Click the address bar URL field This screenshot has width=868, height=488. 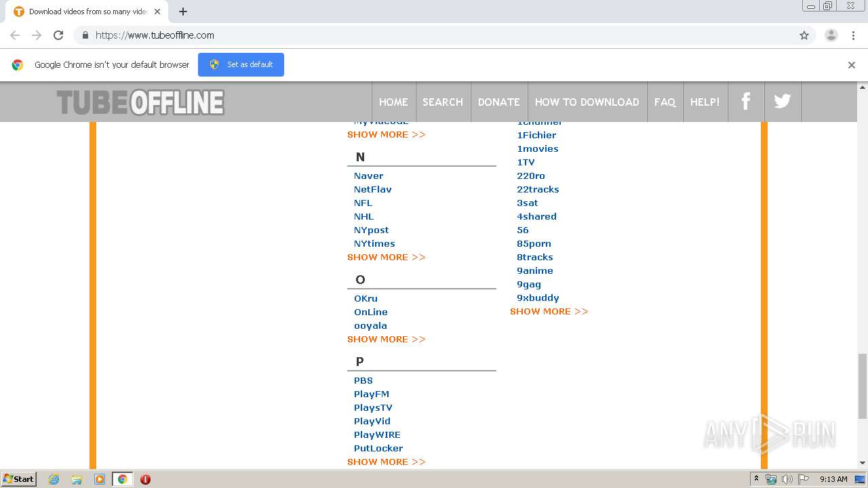click(x=434, y=35)
